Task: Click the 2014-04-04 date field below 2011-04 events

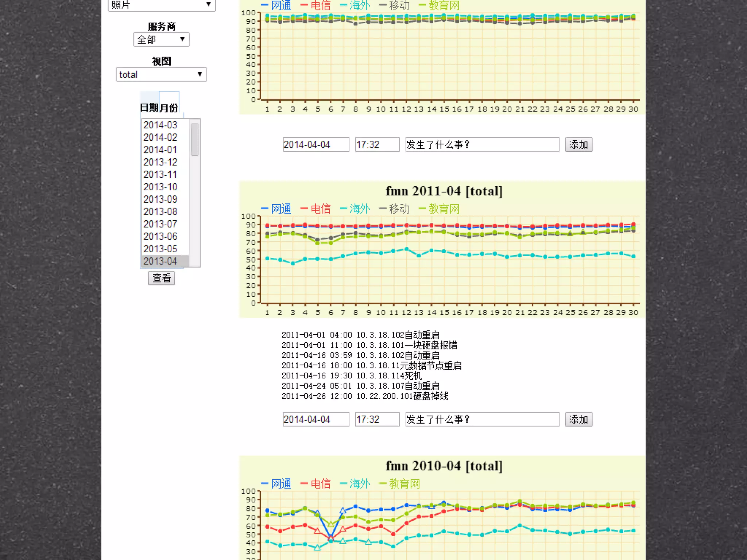Action: click(316, 419)
